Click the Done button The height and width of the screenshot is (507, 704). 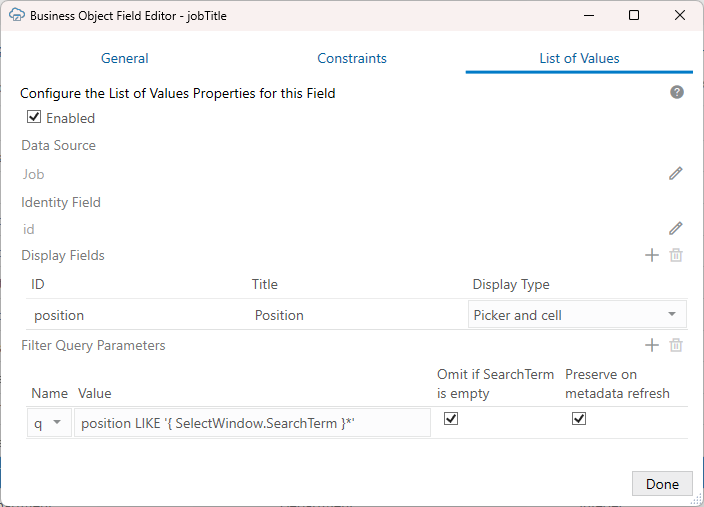[x=662, y=484]
